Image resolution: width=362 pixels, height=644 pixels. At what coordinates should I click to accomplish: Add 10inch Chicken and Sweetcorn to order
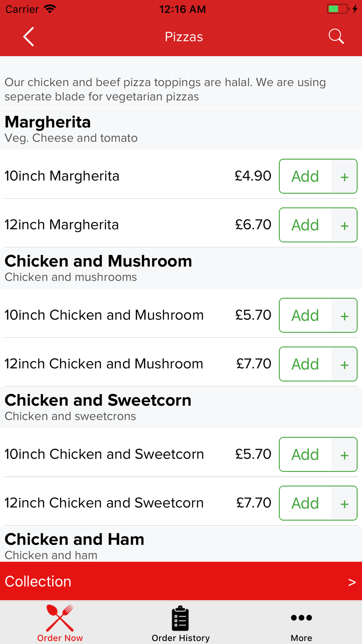click(305, 455)
